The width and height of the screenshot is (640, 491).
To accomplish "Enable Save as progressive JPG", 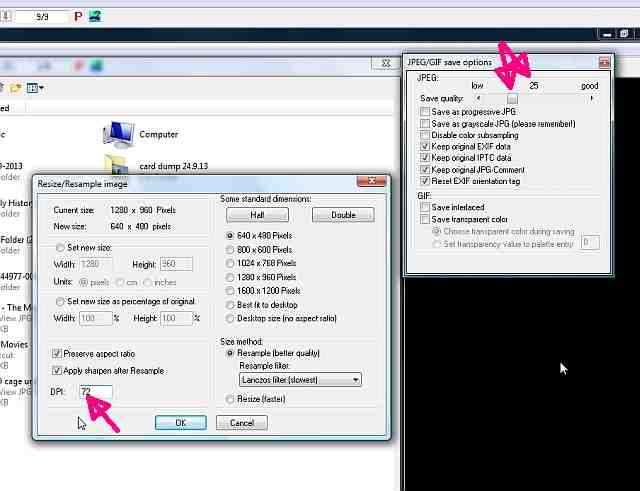I will pos(426,112).
